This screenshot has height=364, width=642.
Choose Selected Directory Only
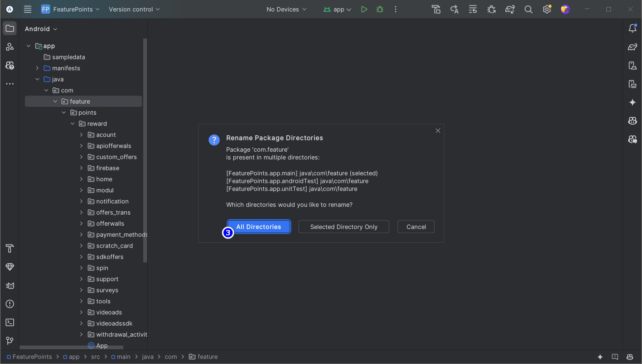[344, 227]
